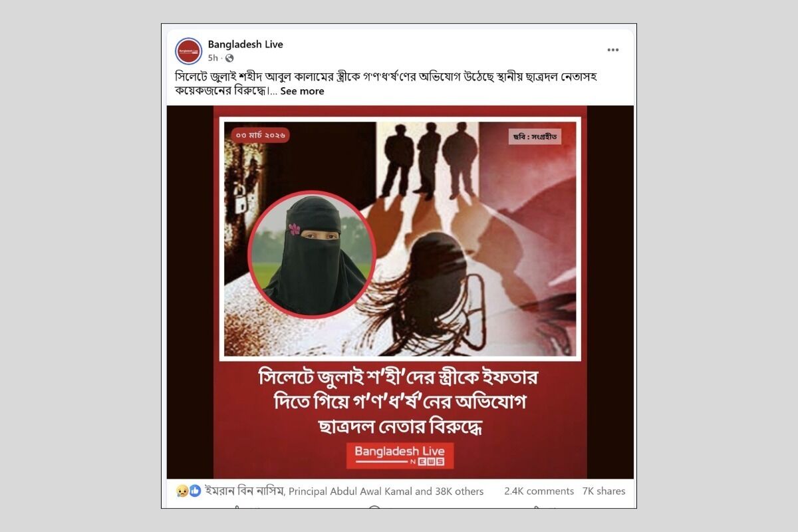
Task: Open the Bangladesh Live page name link
Action: point(245,45)
